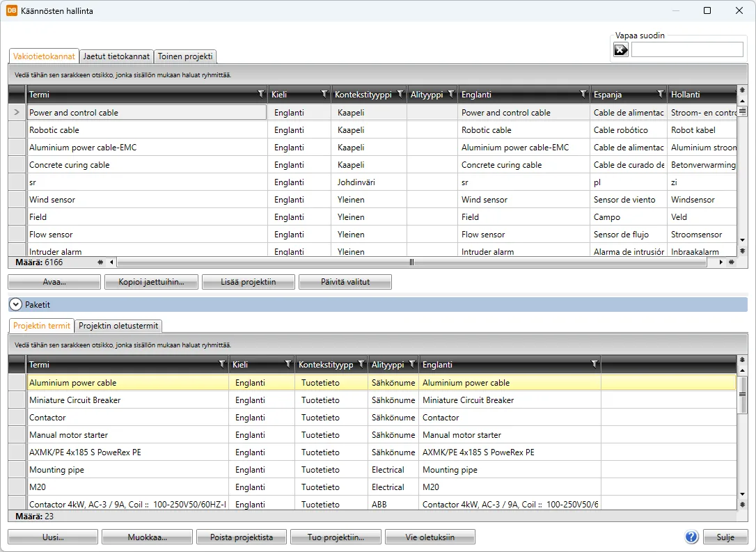756x552 pixels.
Task: Switch to Jaetut tietokannat tab
Action: click(x=116, y=56)
